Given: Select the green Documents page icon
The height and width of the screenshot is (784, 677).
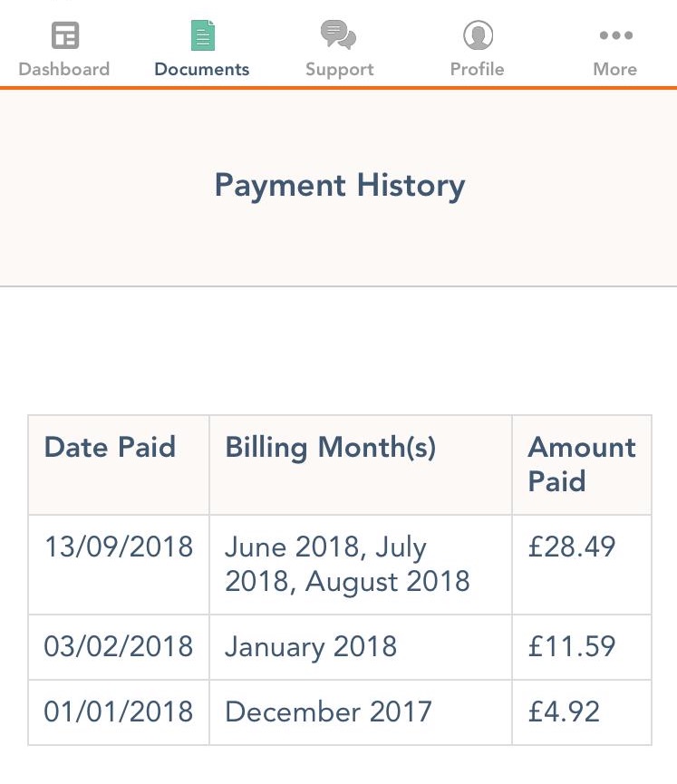Looking at the screenshot, I should pyautogui.click(x=203, y=35).
